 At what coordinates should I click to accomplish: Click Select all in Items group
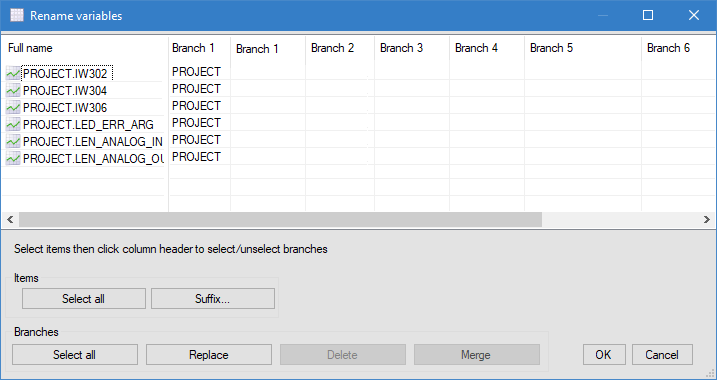(x=84, y=299)
